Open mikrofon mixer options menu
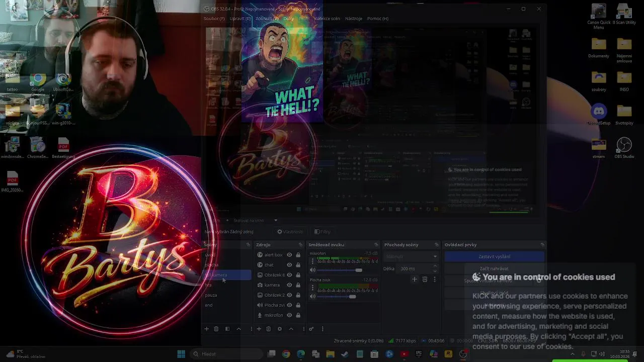 pos(312,261)
